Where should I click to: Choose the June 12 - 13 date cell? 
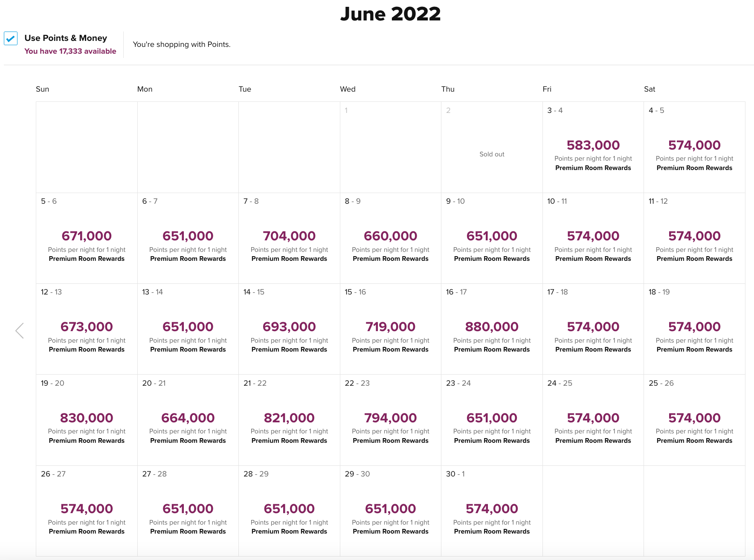87,329
